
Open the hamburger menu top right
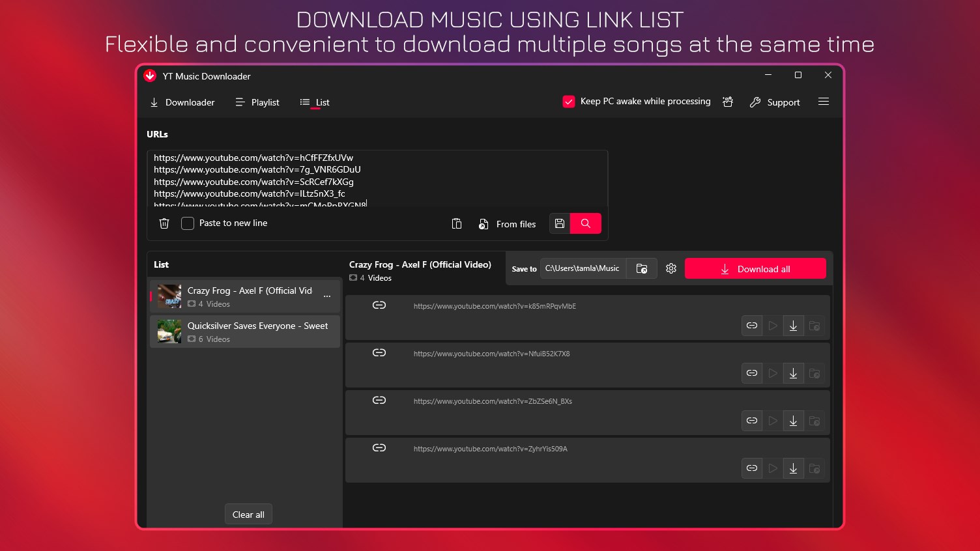824,102
